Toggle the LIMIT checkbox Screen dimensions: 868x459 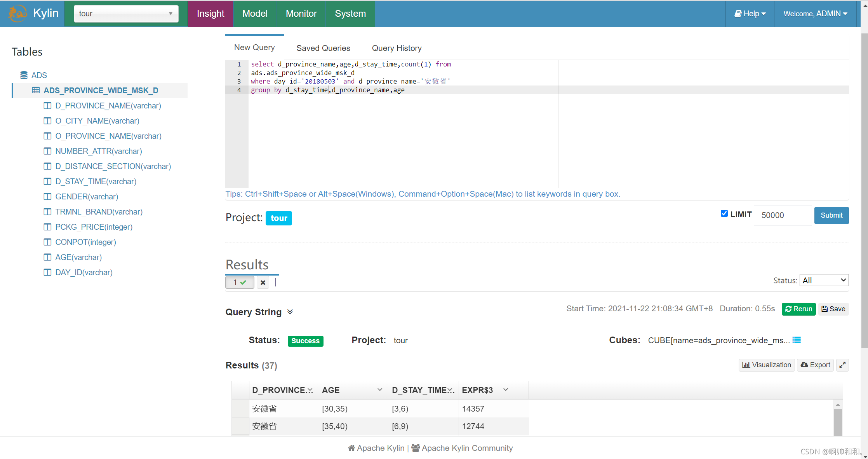(x=724, y=213)
